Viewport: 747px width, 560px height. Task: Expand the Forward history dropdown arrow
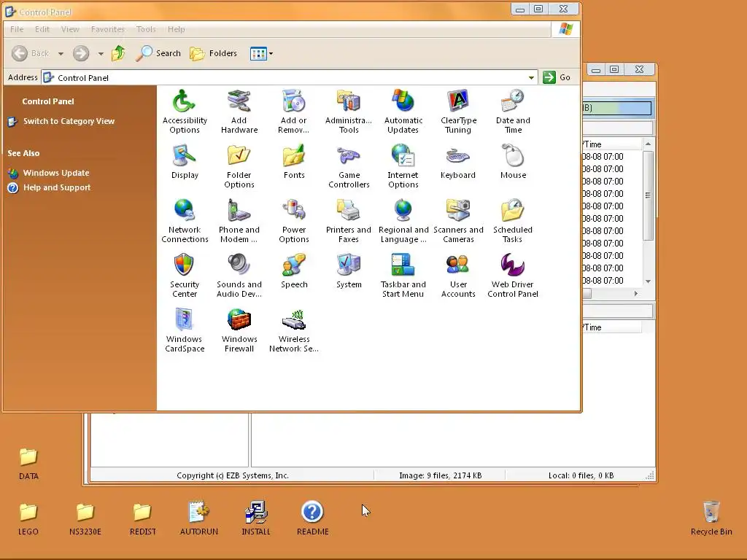point(101,54)
